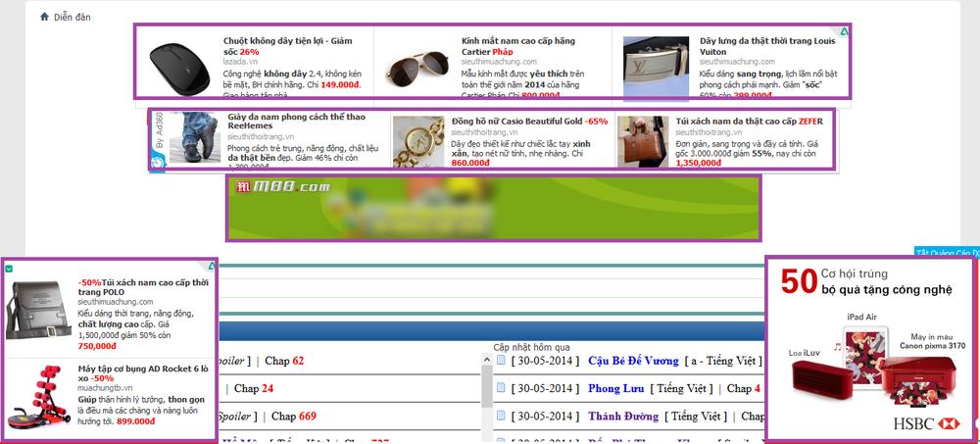Image resolution: width=980 pixels, height=444 pixels.
Task: Open the Phong Lưu story link
Action: click(x=615, y=388)
